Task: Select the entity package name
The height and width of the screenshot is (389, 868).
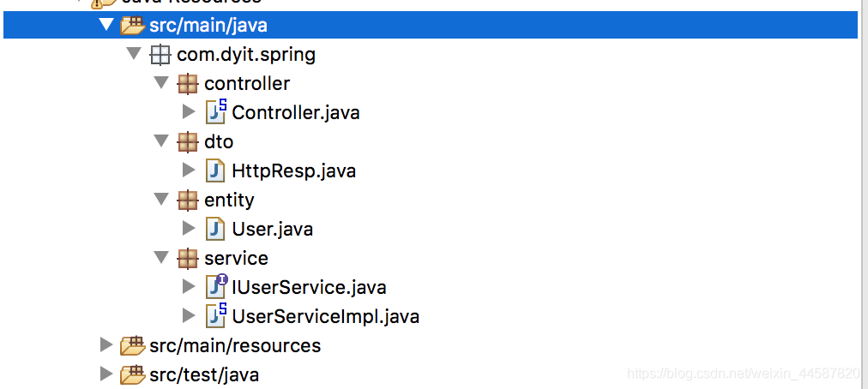Action: 229,200
